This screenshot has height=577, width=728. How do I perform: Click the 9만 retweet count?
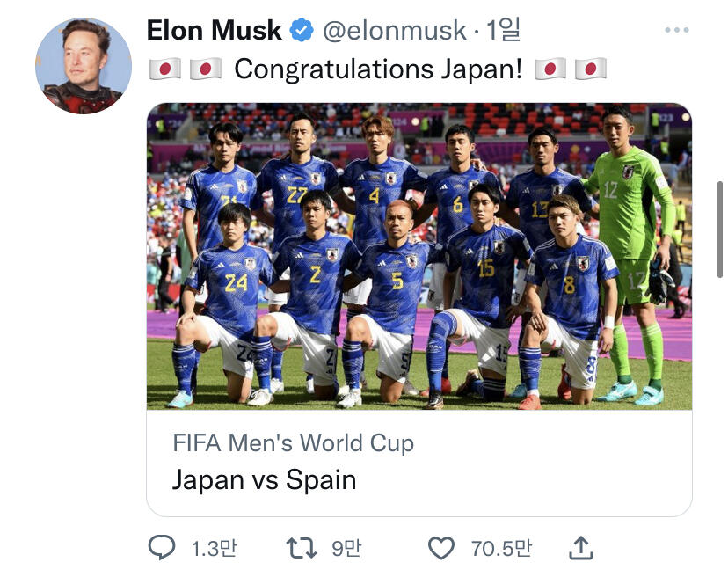[346, 550]
